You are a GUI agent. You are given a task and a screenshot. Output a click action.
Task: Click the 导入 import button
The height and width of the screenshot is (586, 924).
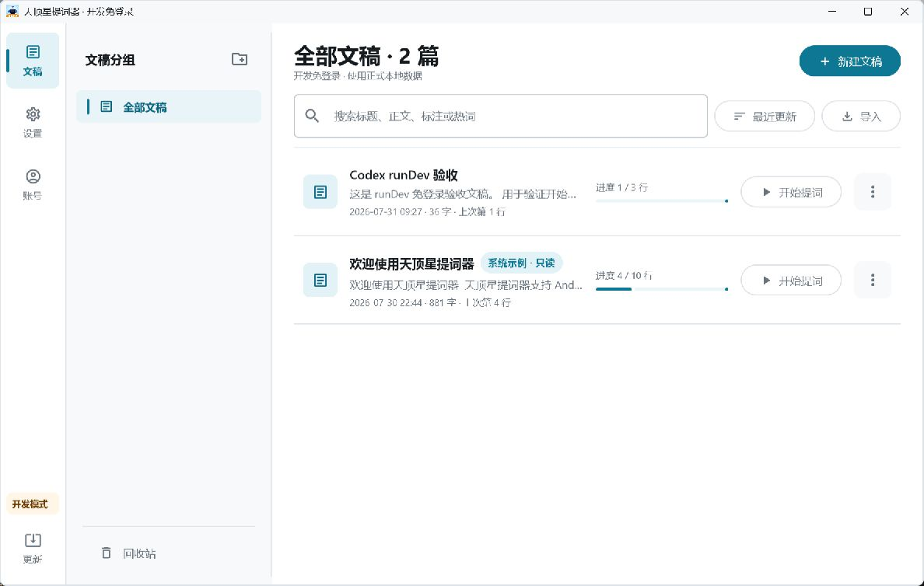pyautogui.click(x=861, y=117)
